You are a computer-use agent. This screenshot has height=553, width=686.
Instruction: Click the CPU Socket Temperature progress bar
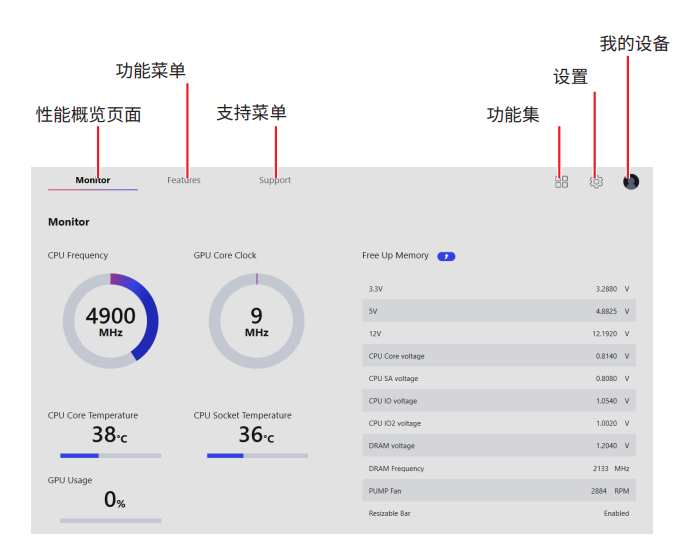(x=256, y=456)
